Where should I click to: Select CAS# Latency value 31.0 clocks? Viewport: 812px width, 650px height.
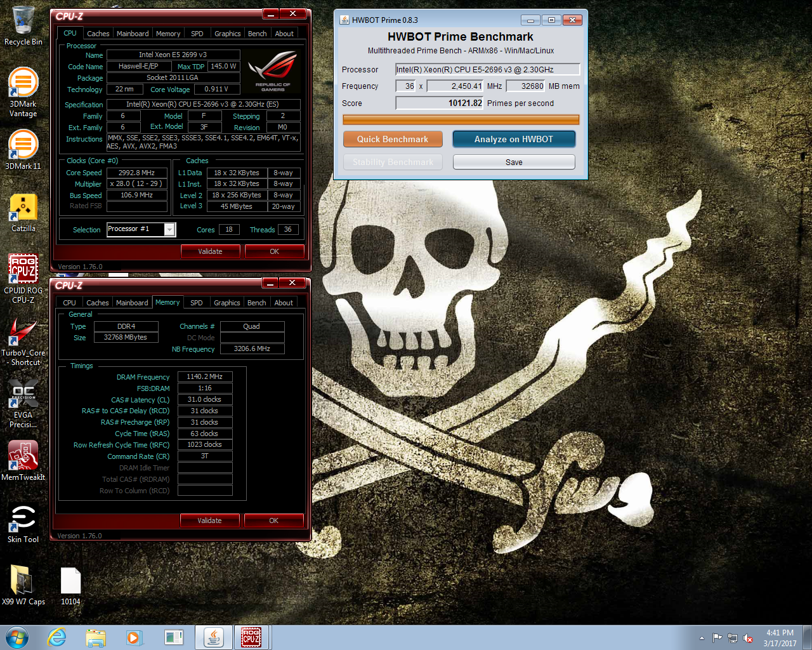pos(205,399)
